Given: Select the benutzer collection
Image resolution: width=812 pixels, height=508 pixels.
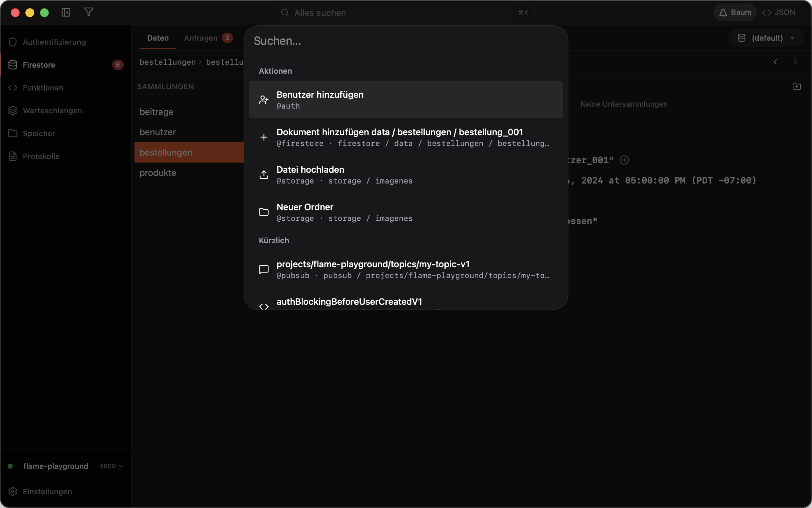Looking at the screenshot, I should (x=189, y=132).
